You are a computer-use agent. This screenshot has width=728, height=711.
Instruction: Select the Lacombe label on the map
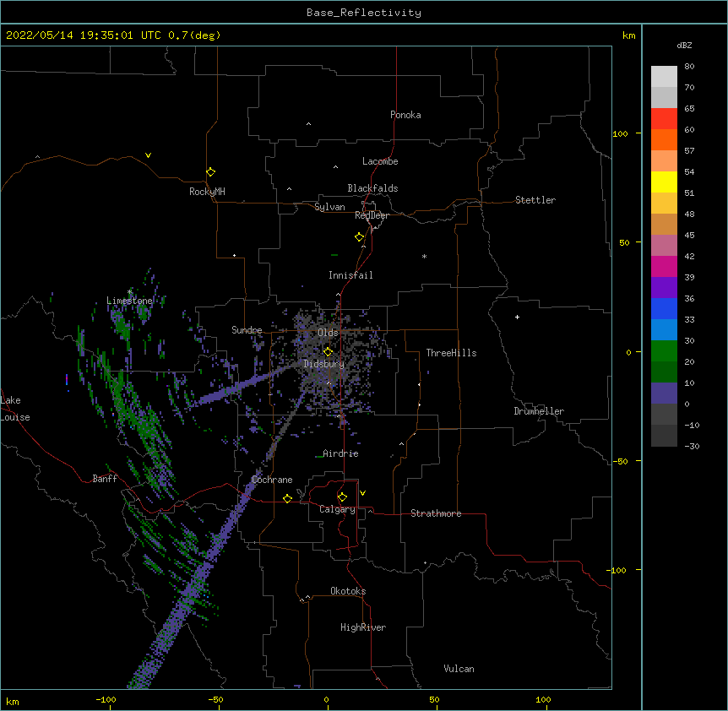coord(380,161)
